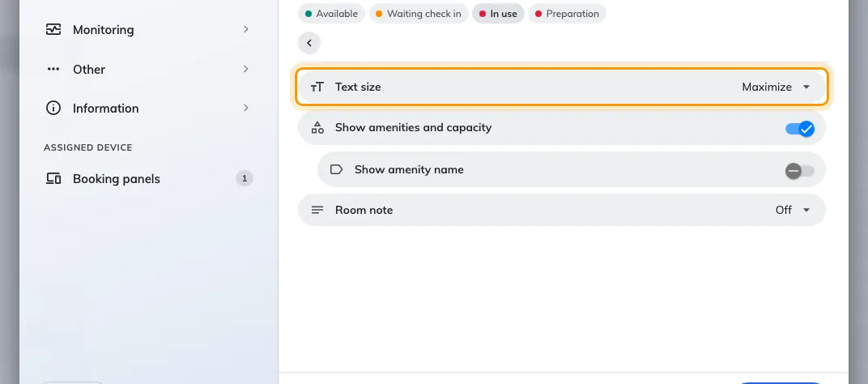Image resolution: width=868 pixels, height=384 pixels.
Task: Click the Text size icon
Action: pyautogui.click(x=317, y=87)
